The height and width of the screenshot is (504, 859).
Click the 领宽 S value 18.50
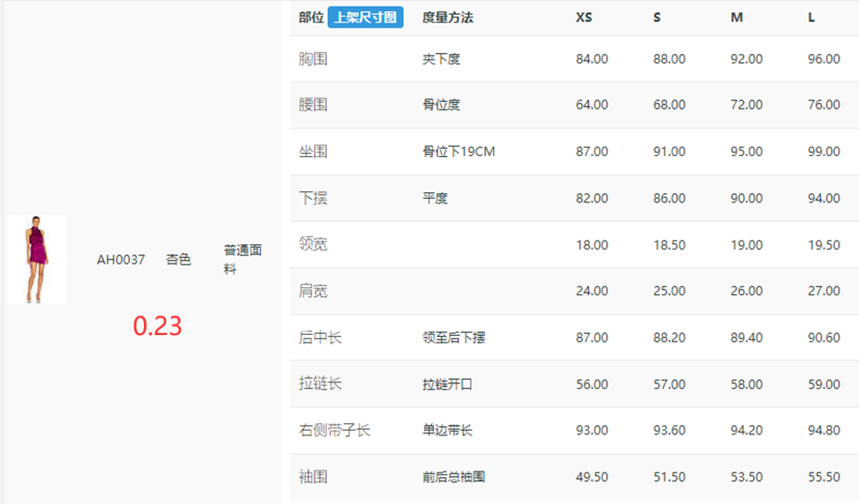pyautogui.click(x=669, y=244)
